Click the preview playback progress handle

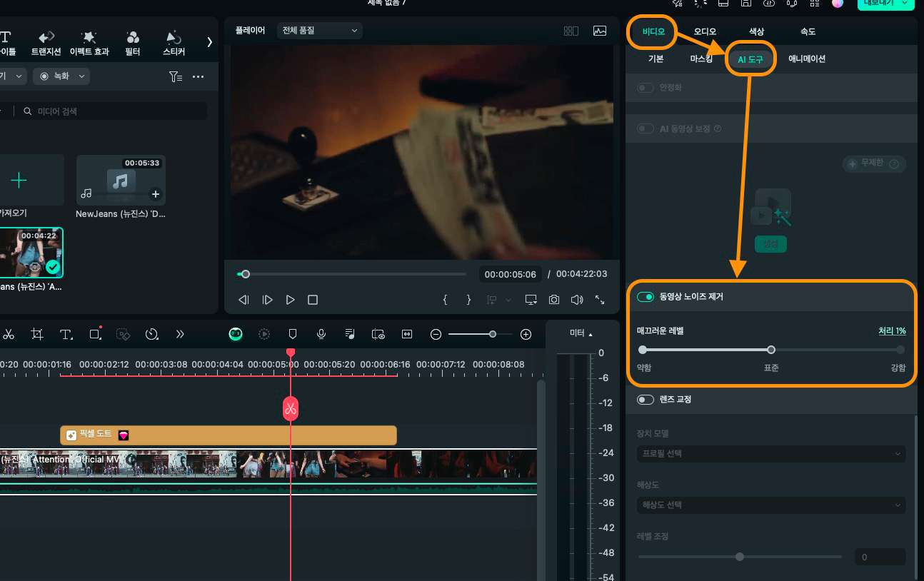246,274
